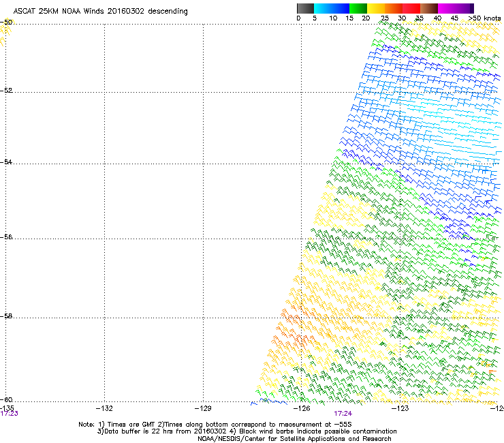This screenshot has height=443, width=504.
Task: Click the '45' legend scale label
Action: (x=454, y=18)
